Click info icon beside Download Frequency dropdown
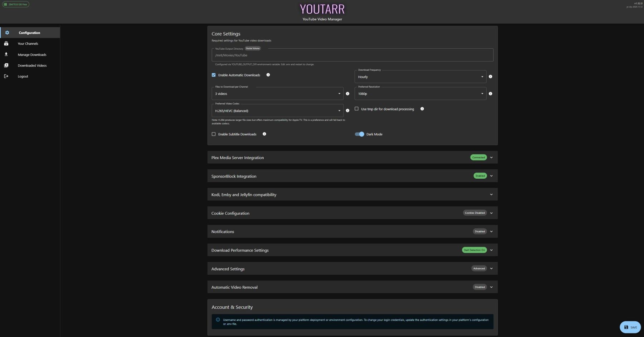This screenshot has height=337, width=644. tap(490, 76)
